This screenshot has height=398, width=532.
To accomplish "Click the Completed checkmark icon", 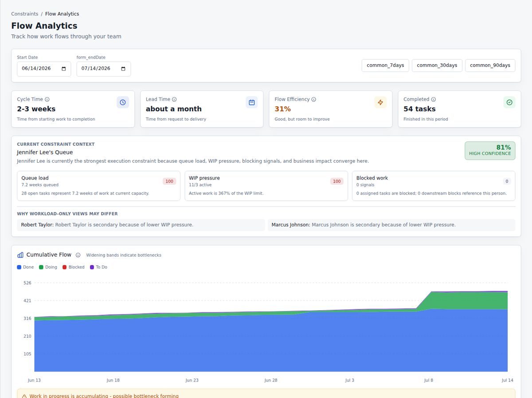I will point(509,102).
